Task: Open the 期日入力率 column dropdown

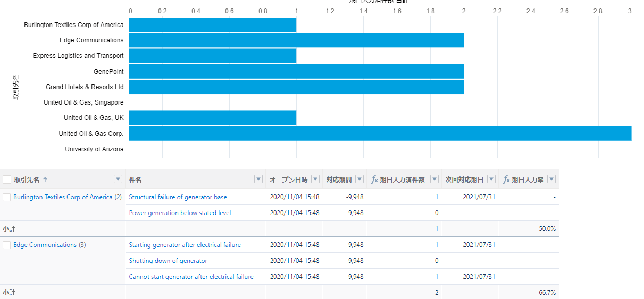Action: click(551, 179)
